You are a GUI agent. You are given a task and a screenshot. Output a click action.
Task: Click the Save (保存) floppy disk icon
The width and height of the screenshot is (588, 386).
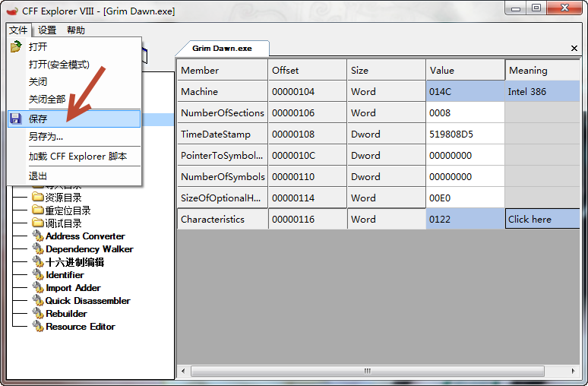pyautogui.click(x=15, y=119)
